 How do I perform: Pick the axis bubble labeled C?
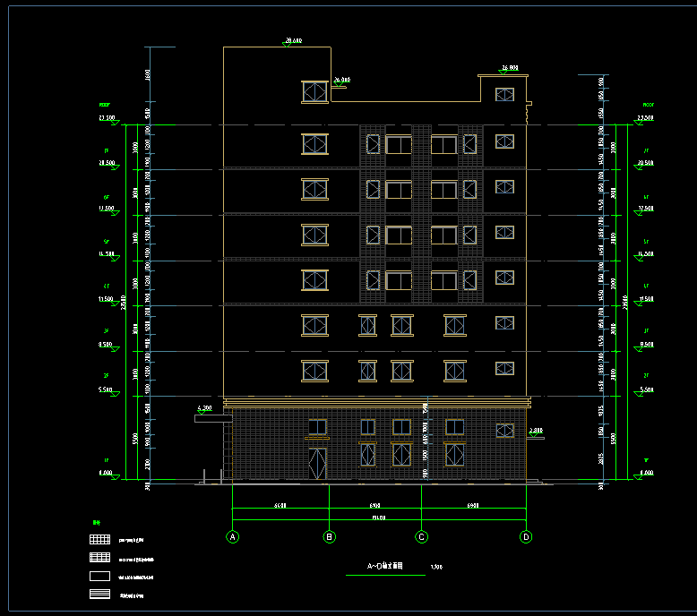[x=421, y=537]
